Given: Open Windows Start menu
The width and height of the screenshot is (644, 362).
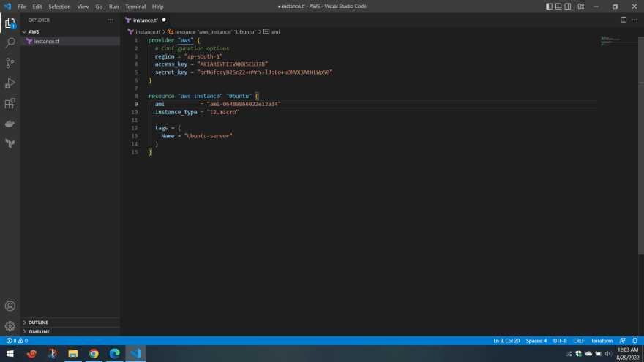Looking at the screenshot, I should (10, 353).
